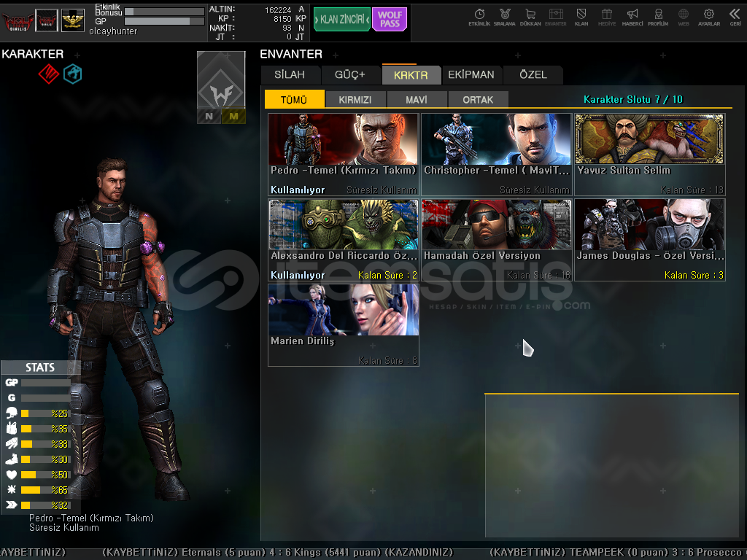Open the Profilim profile icon
The width and height of the screenshot is (747, 560).
click(x=658, y=17)
